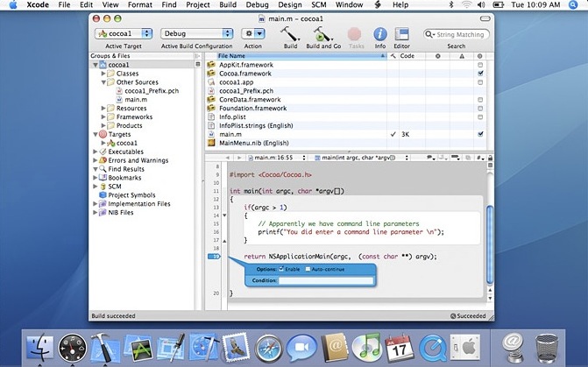Image resolution: width=588 pixels, height=367 pixels.
Task: Click the toolbar toggle pill in the title bar
Action: pos(485,18)
